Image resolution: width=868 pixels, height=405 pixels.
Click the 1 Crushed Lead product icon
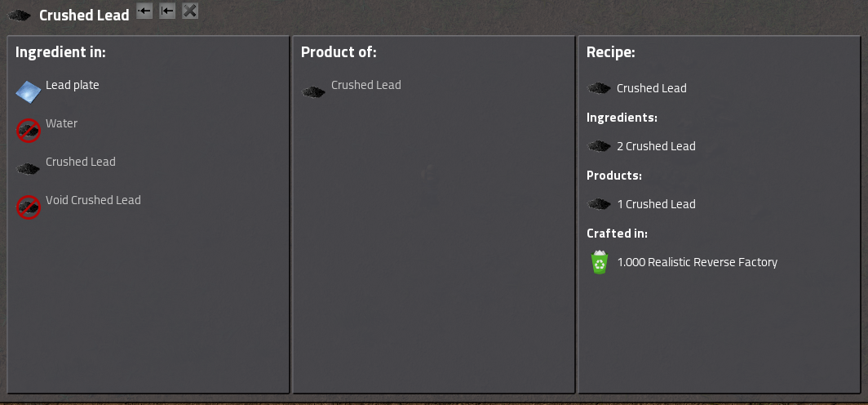click(600, 204)
